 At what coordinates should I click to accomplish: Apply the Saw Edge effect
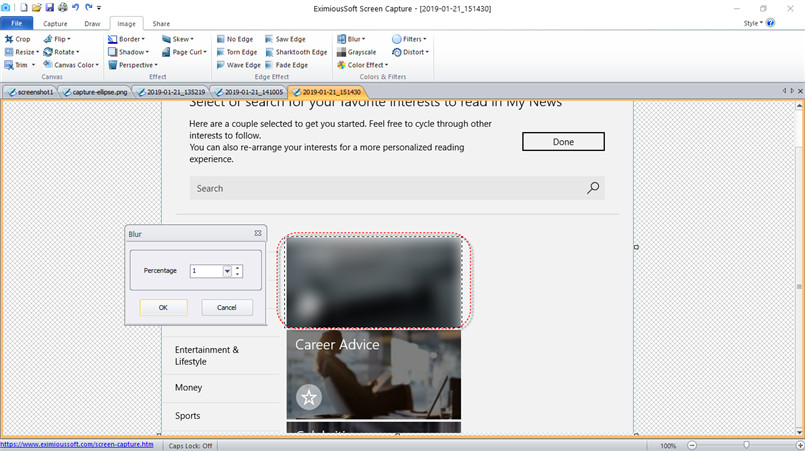pos(285,39)
